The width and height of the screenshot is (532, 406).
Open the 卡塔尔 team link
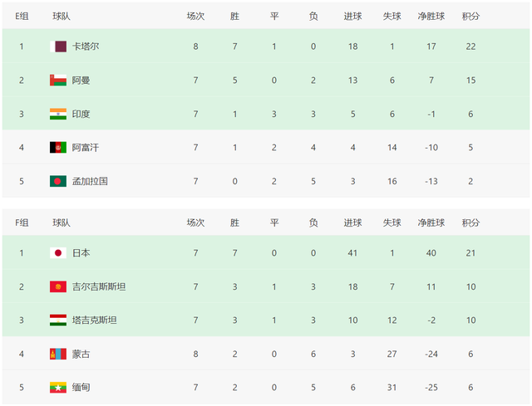click(x=86, y=46)
